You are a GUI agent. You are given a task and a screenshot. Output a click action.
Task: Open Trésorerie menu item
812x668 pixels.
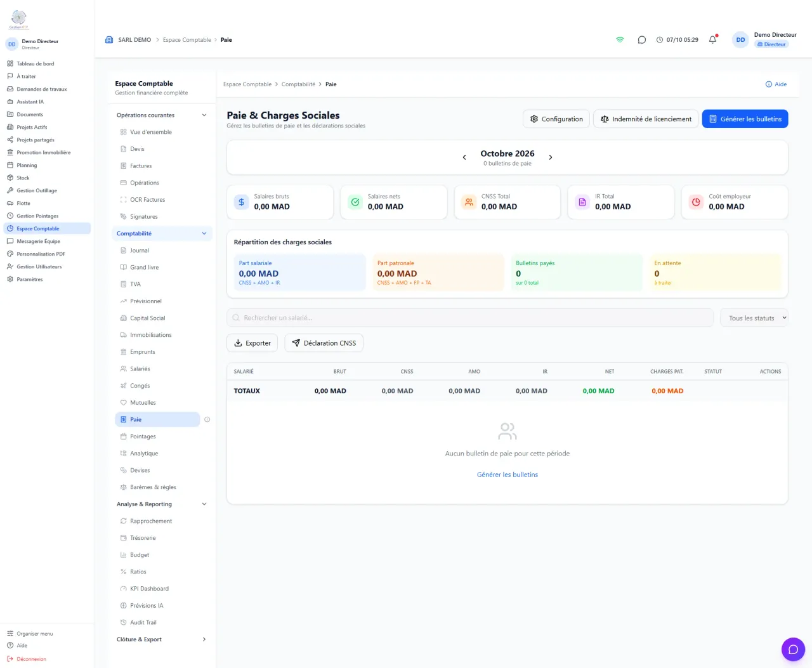tap(157, 538)
